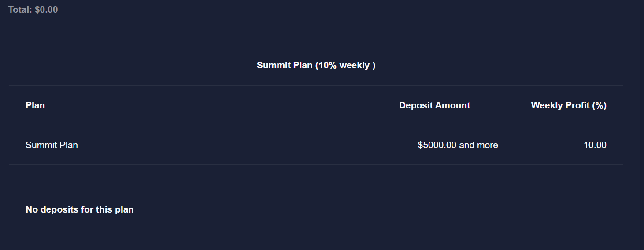
Task: Select the Summit Plan row name cell
Action: coord(52,145)
